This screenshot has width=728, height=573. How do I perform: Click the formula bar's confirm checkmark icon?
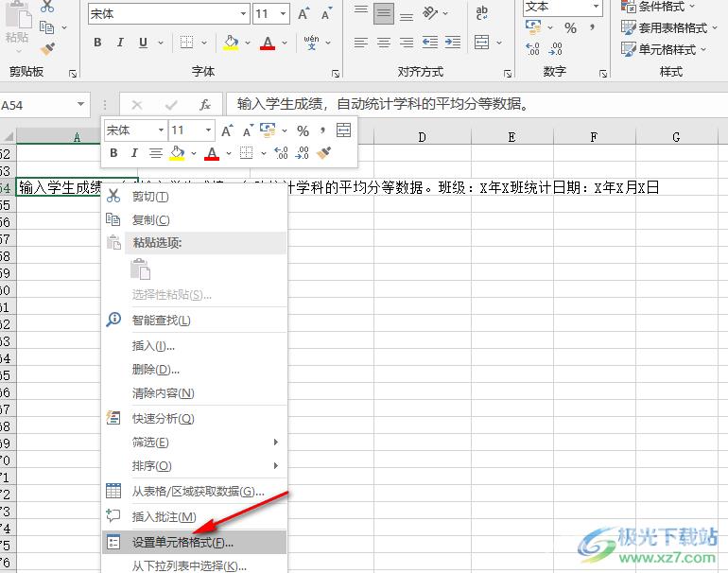click(x=171, y=105)
